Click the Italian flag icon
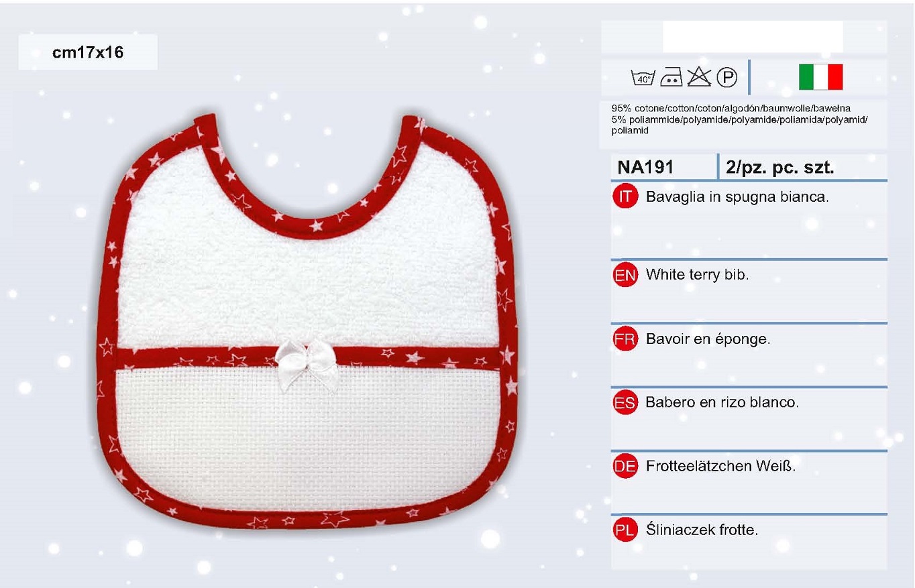915x588 pixels. [820, 77]
